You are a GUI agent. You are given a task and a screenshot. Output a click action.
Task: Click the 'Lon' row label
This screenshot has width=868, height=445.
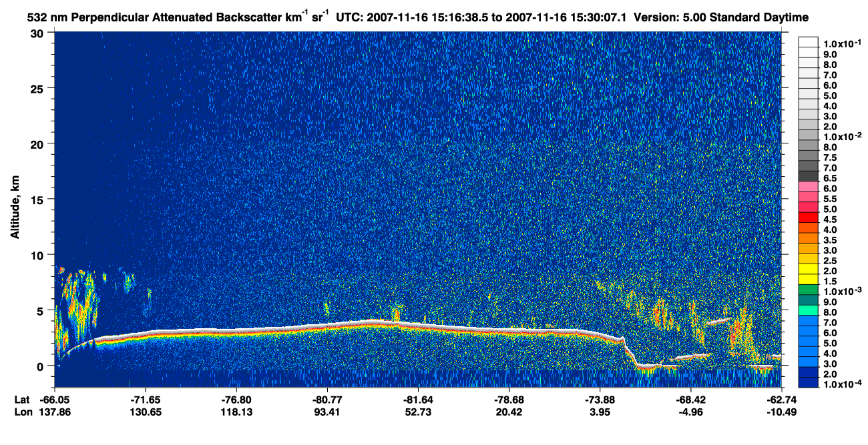click(22, 412)
